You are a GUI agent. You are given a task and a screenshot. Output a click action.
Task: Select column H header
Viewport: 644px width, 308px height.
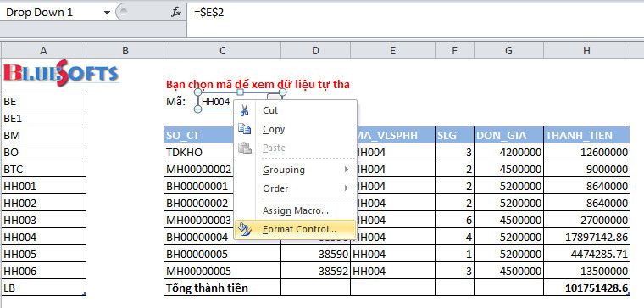tap(586, 50)
